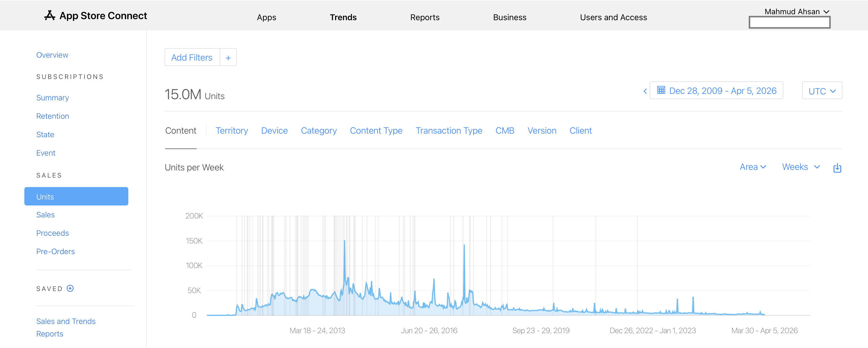Select Retention under Subscriptions
The image size is (868, 348).
click(x=53, y=116)
